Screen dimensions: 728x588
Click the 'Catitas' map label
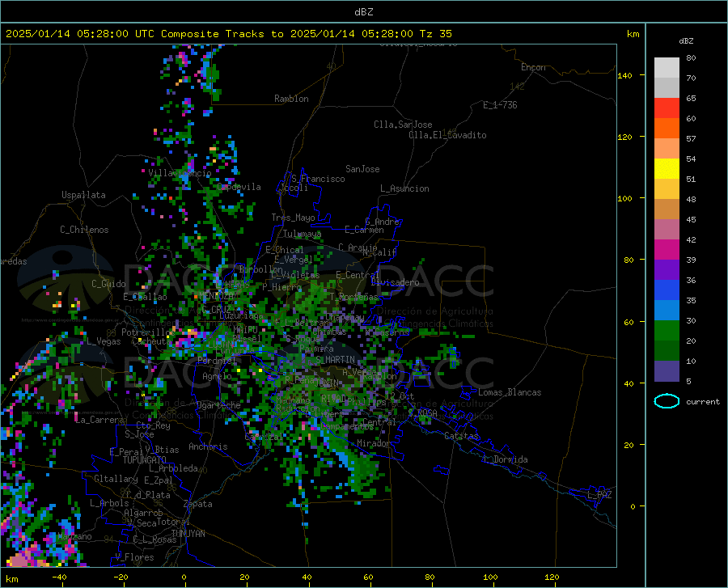(x=461, y=436)
